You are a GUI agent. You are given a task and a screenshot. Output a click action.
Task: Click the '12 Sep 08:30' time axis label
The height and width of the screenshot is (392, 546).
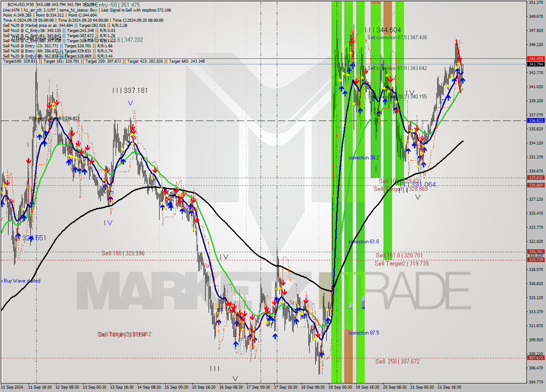68,387
